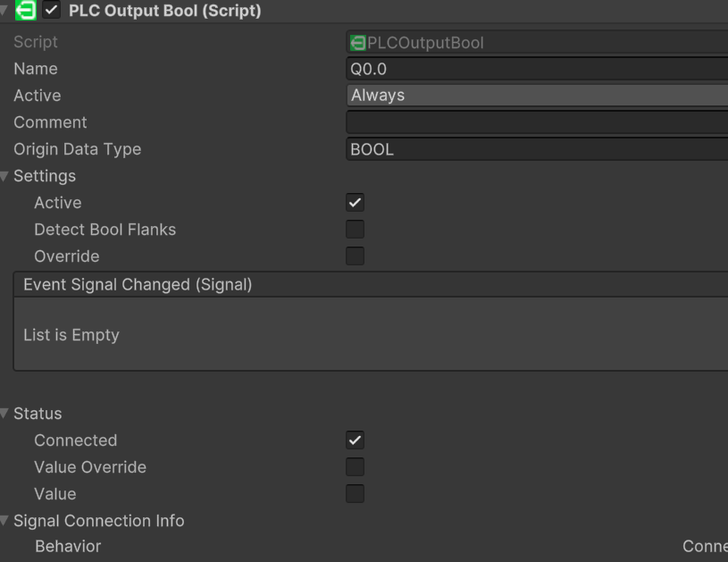Screen dimensions: 728x562
Task: Enable the Value Override checkbox
Action: coord(355,466)
